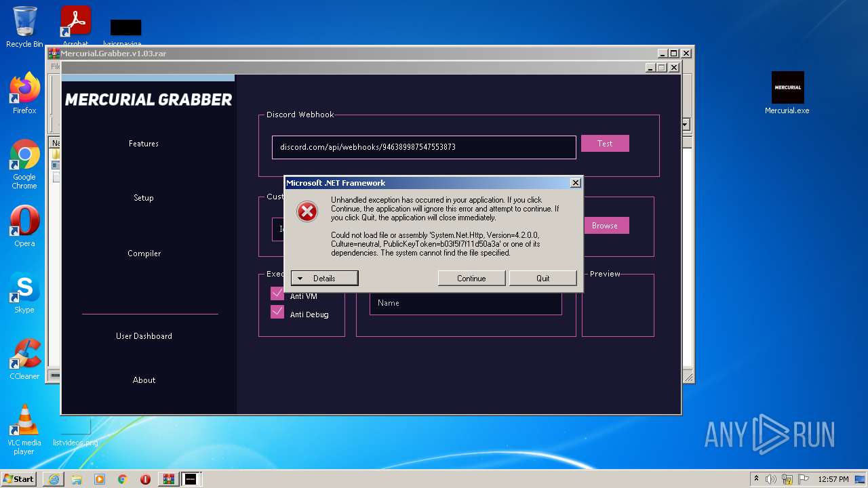Click the volume speaker tray icon
Image resolution: width=868 pixels, height=488 pixels.
tap(771, 479)
